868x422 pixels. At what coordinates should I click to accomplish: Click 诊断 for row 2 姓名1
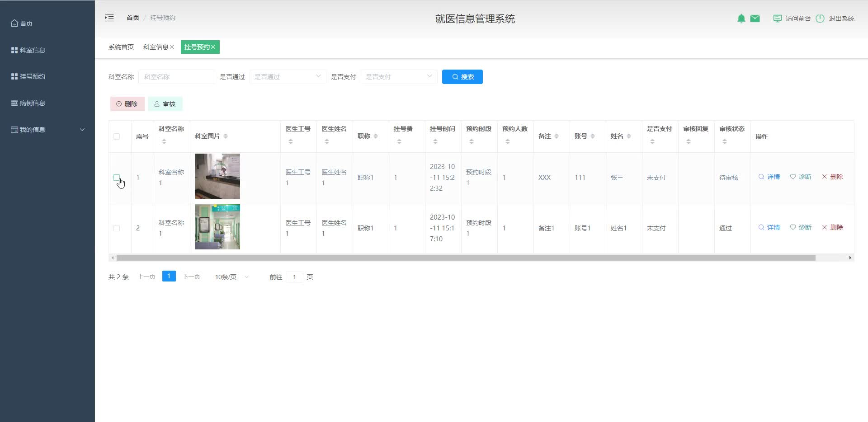pyautogui.click(x=801, y=227)
